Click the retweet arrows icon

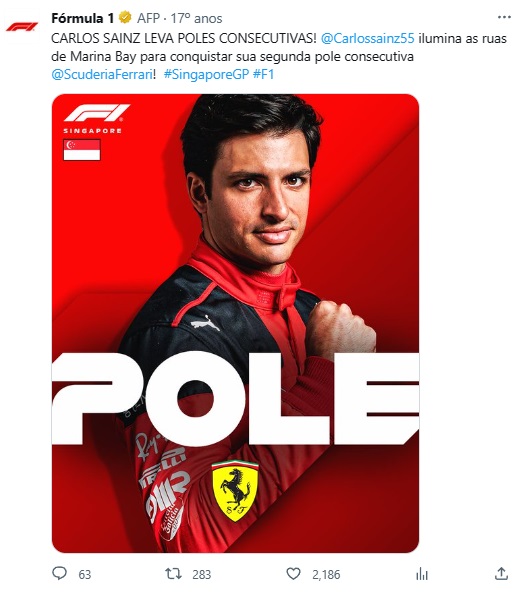tap(174, 573)
